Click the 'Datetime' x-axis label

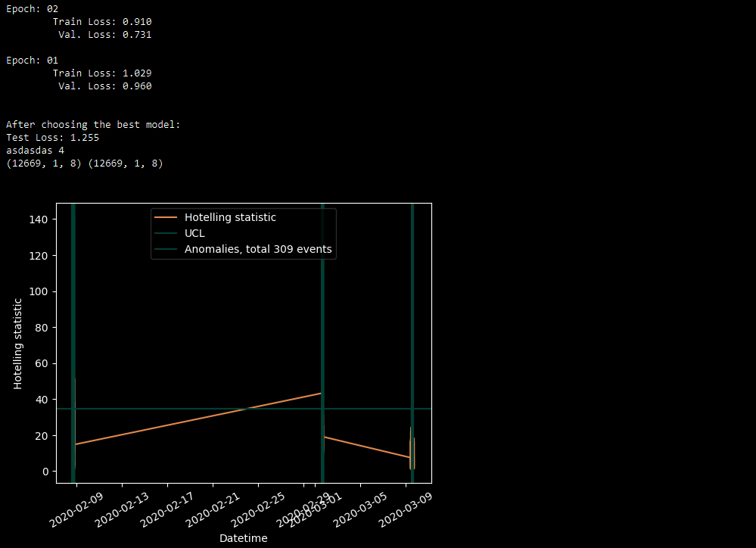tap(244, 538)
